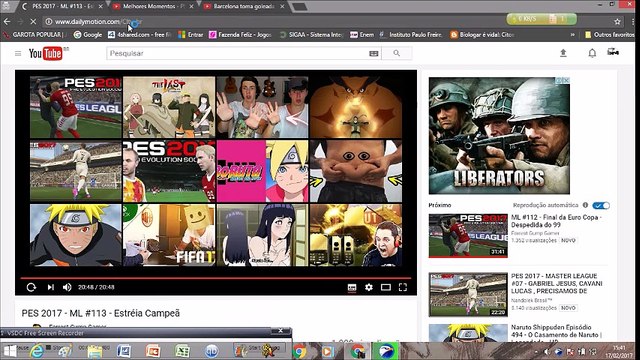Replay the video with the replay button
This screenshot has height=360, width=640.
click(31, 287)
